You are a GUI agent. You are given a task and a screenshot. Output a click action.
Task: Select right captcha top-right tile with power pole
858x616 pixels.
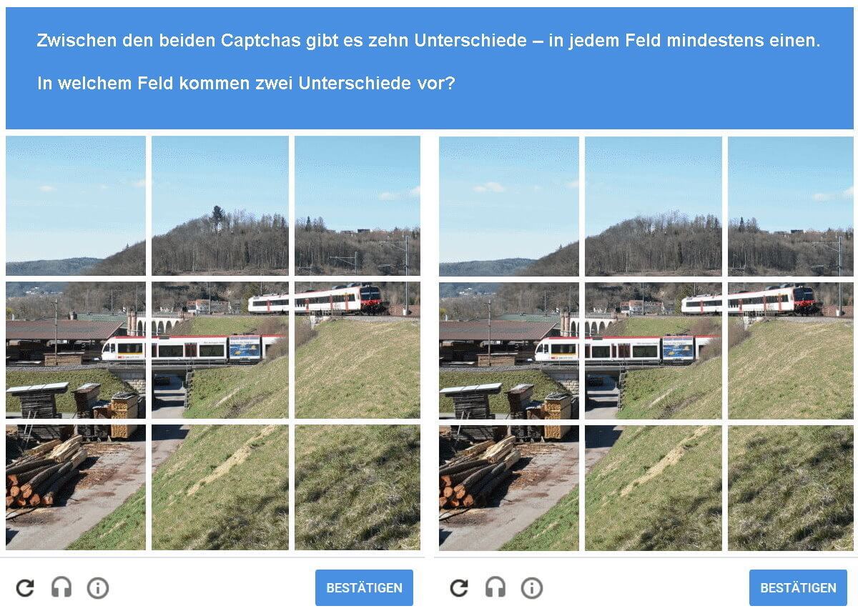791,206
